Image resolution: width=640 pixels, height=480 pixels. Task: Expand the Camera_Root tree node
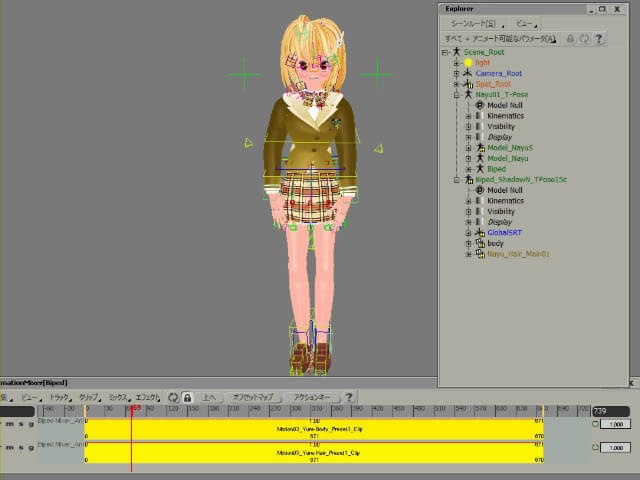tap(456, 73)
